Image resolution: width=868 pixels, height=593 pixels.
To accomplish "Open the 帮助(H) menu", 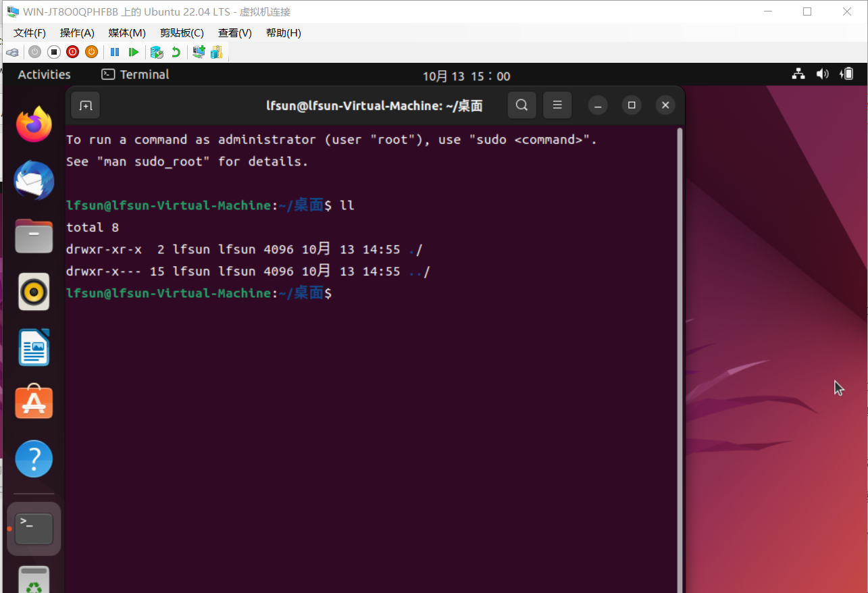I will coord(283,32).
